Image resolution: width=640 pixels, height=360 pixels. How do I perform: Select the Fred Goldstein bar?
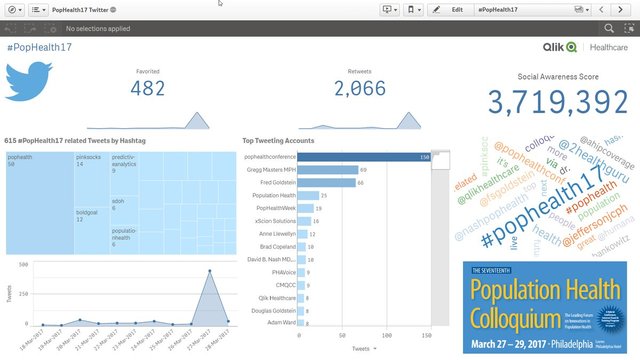[327, 182]
